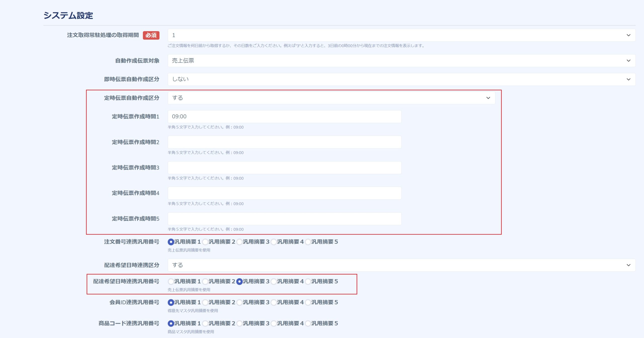Viewport: 644px width, 338px height.
Task: Click into 定時伝票作成時間5 input field
Action: pos(284,219)
